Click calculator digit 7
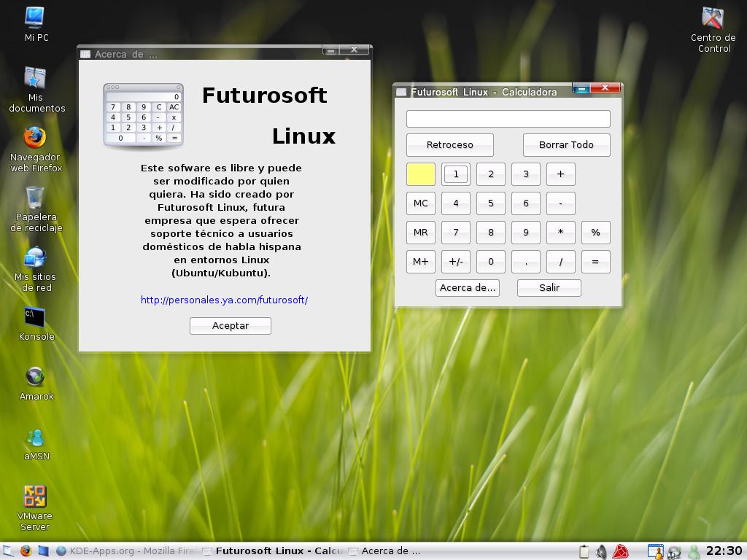 pos(456,233)
